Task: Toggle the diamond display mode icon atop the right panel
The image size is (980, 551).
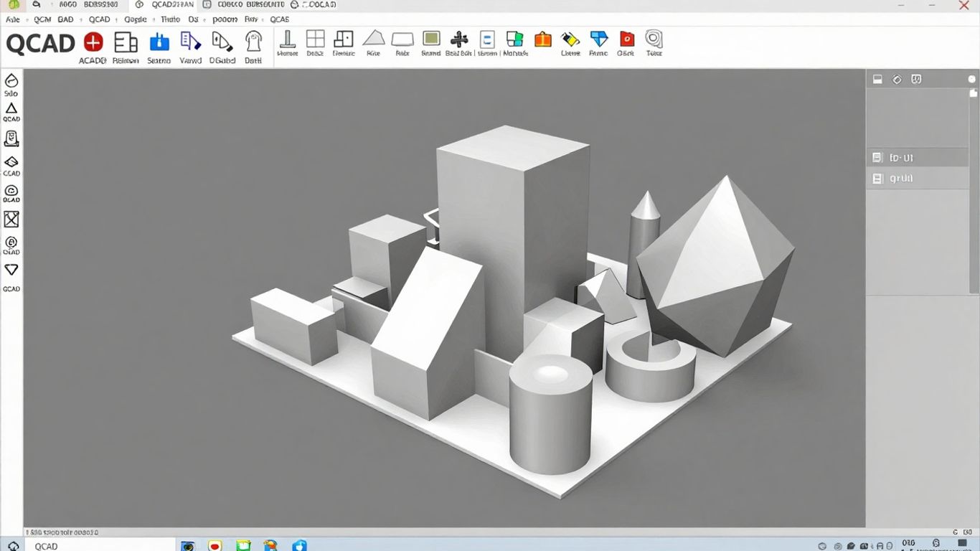Action: [x=897, y=79]
